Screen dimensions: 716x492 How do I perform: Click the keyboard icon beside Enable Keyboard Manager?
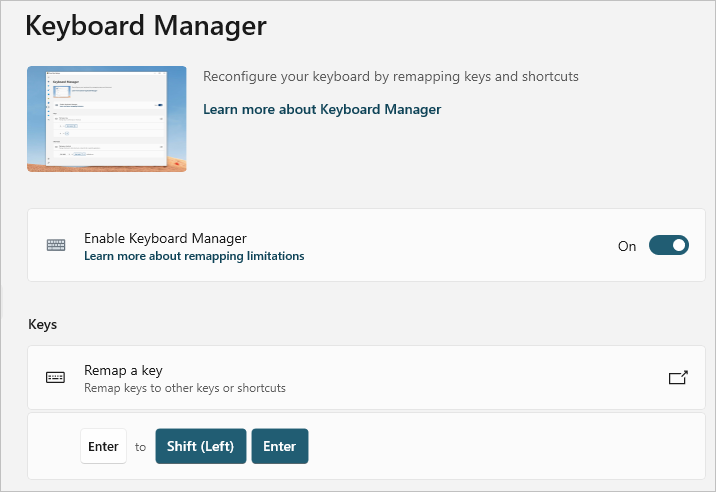click(x=56, y=245)
